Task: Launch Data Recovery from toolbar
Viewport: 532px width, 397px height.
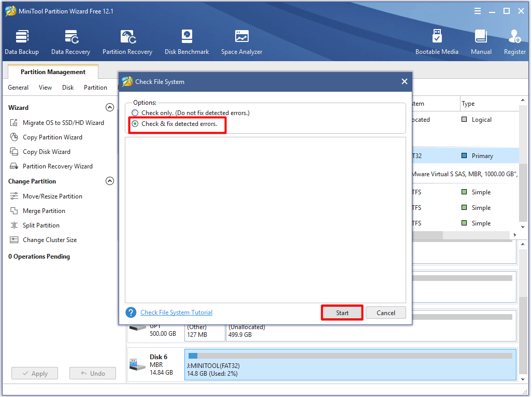Action: coord(70,42)
